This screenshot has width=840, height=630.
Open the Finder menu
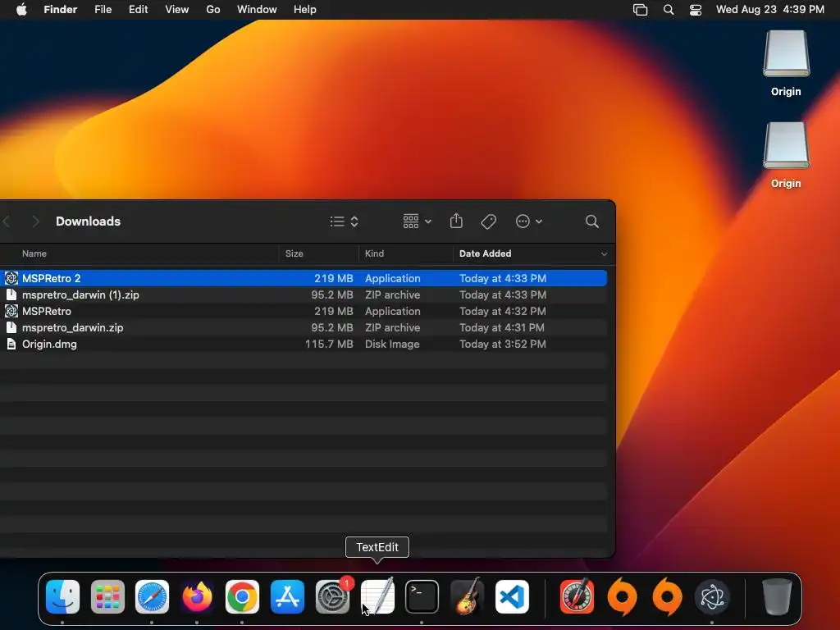(x=61, y=10)
